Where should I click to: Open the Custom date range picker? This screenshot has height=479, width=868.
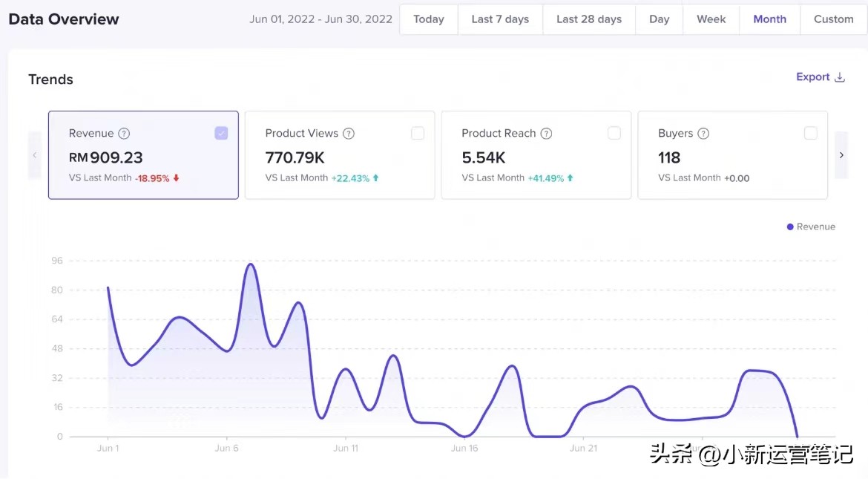pyautogui.click(x=833, y=19)
